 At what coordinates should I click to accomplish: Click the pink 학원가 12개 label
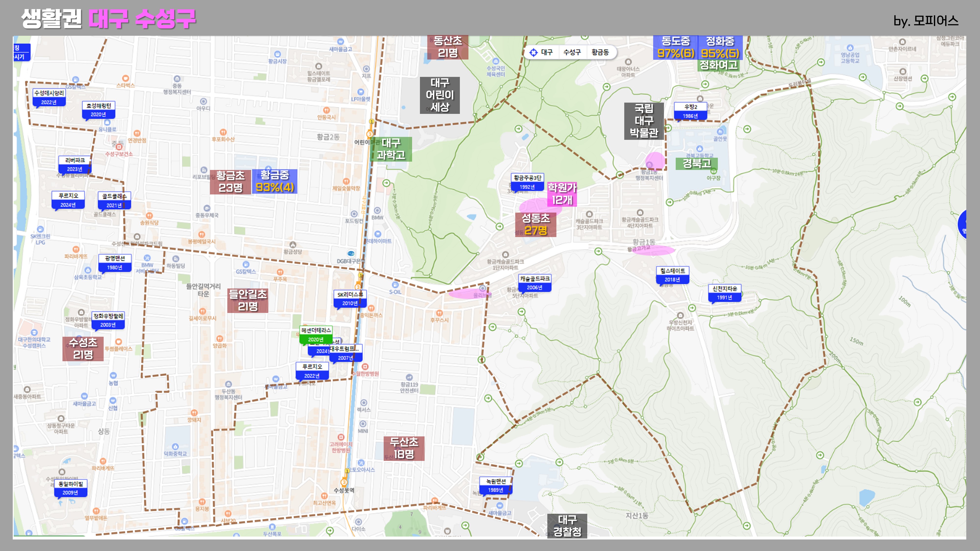coord(562,194)
